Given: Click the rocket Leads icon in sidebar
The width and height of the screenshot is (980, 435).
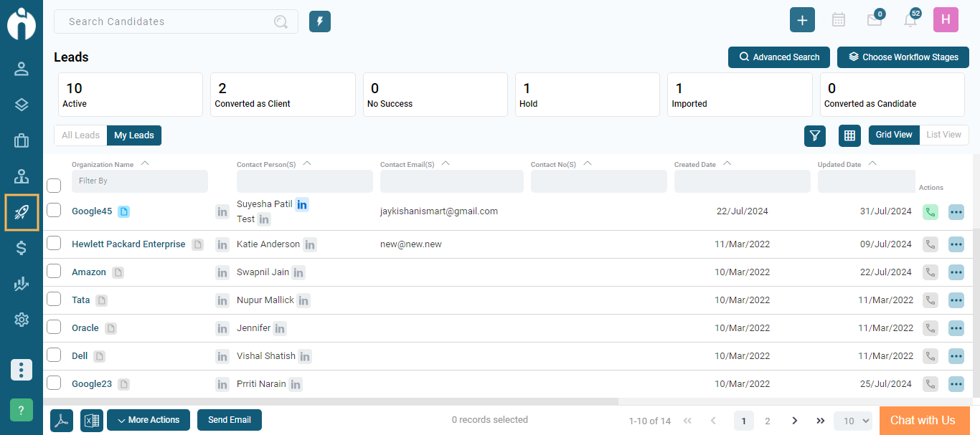Looking at the screenshot, I should pyautogui.click(x=22, y=213).
